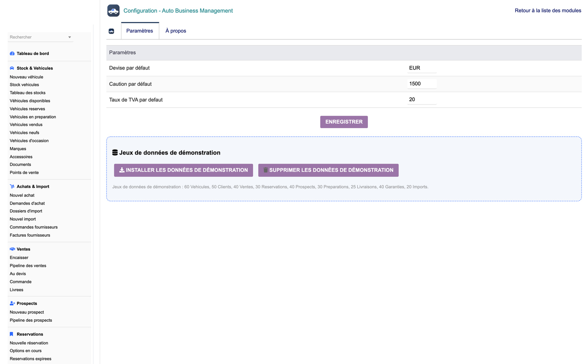Image resolution: width=588 pixels, height=364 pixels.
Task: Open Tableau des stocks link
Action: click(28, 93)
